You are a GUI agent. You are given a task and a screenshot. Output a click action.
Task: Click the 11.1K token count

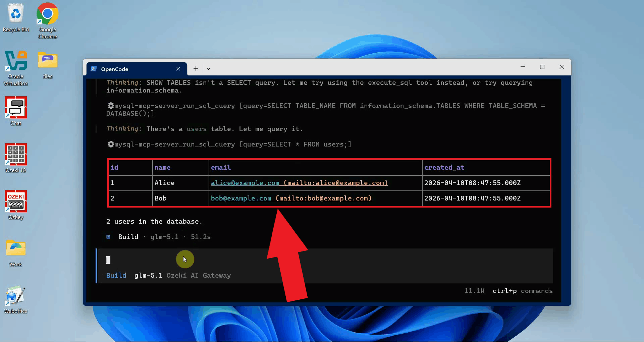click(474, 291)
